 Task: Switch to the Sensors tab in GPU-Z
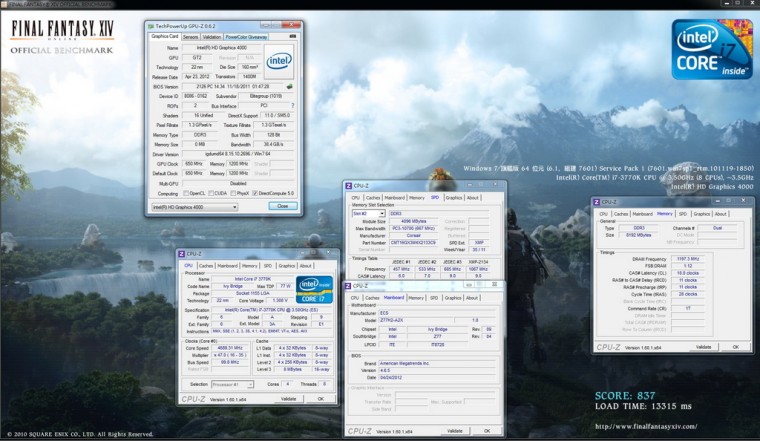coord(190,36)
